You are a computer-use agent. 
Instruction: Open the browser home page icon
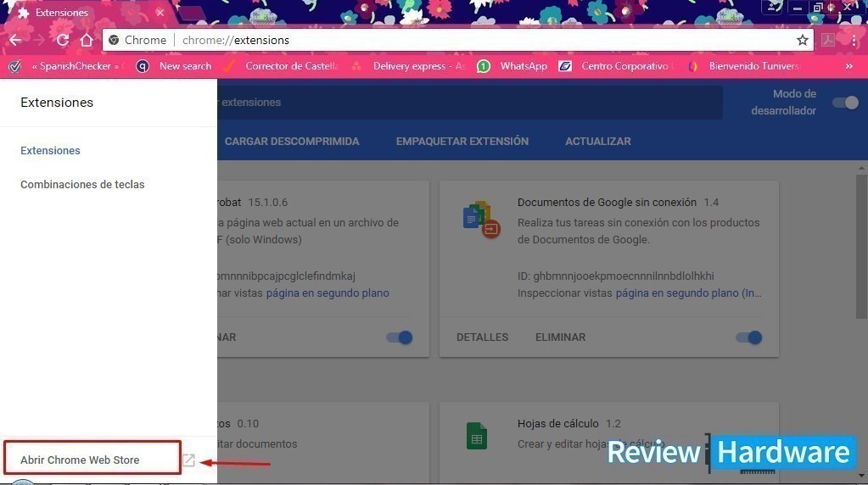87,40
